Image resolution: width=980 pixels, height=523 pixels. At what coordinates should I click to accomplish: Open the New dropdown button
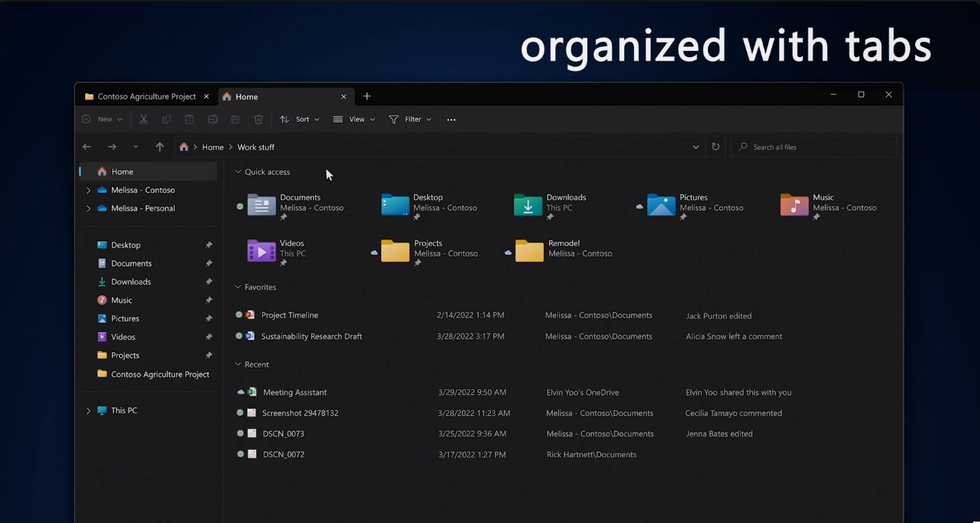pyautogui.click(x=103, y=119)
